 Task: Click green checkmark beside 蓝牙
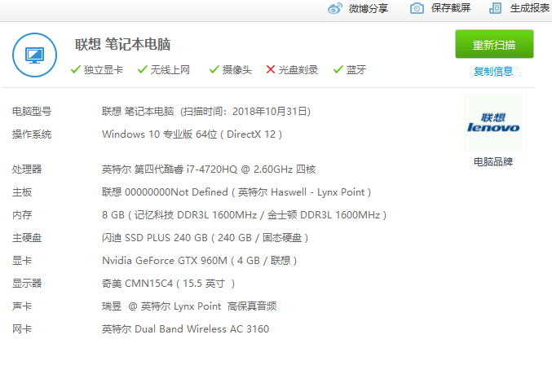338,69
